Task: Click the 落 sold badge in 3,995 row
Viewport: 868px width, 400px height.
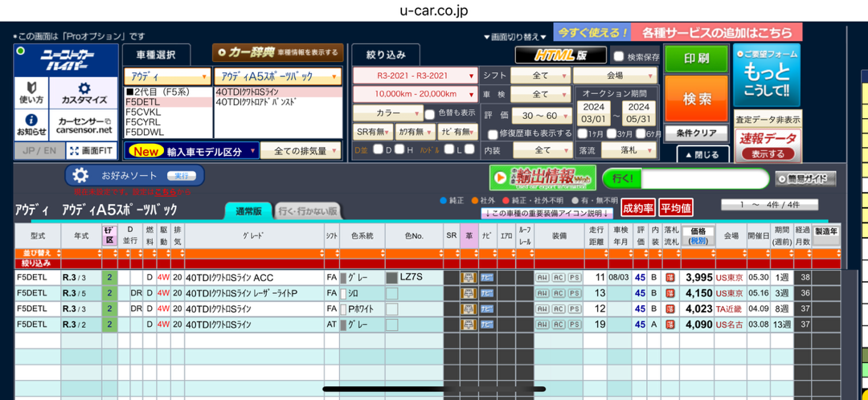Action: pyautogui.click(x=671, y=278)
